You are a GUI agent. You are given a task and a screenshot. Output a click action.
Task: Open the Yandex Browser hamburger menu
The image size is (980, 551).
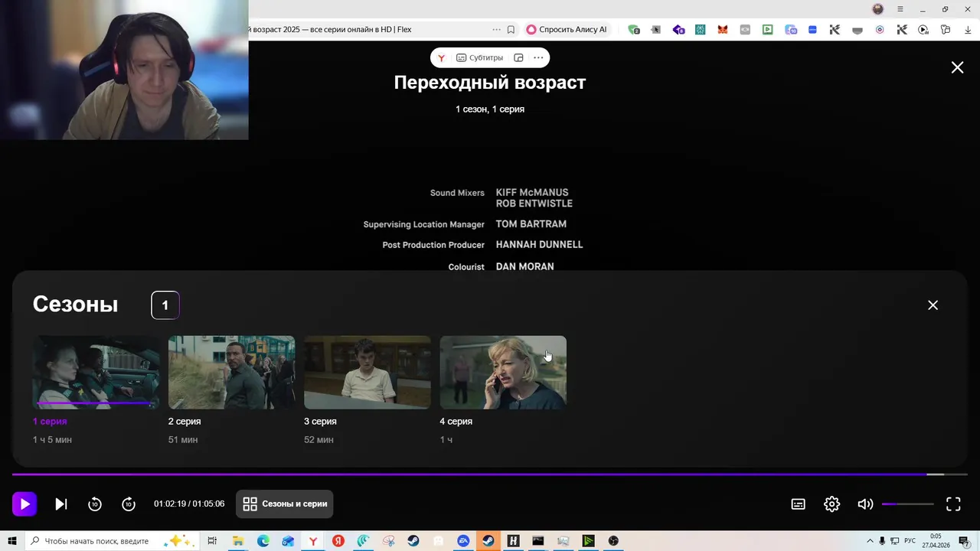pos(900,9)
